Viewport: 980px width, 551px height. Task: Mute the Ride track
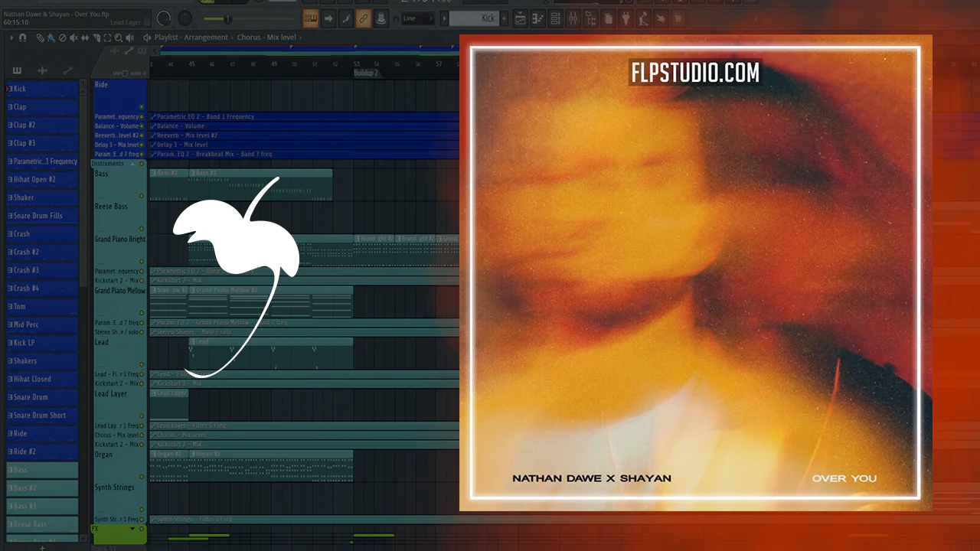142,107
